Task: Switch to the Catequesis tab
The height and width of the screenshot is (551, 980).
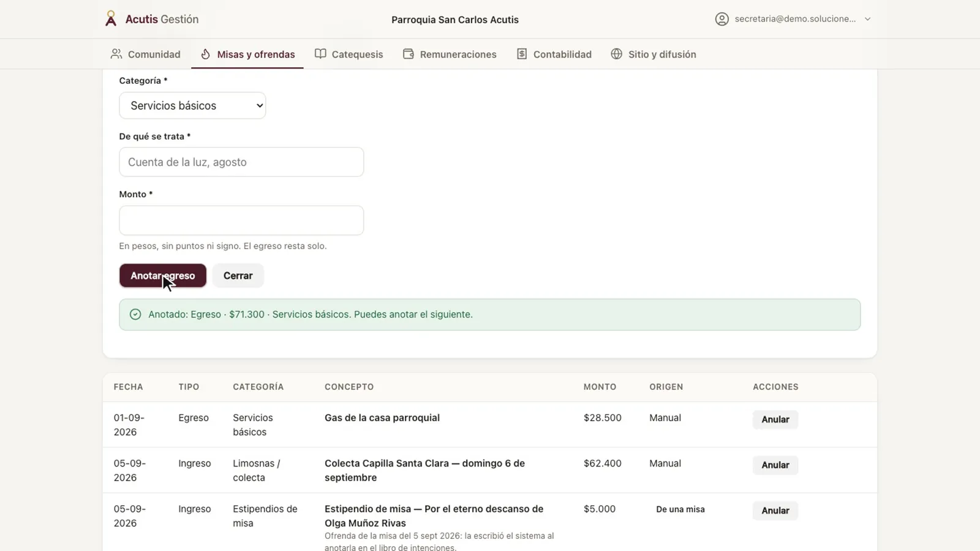Action: pyautogui.click(x=349, y=54)
